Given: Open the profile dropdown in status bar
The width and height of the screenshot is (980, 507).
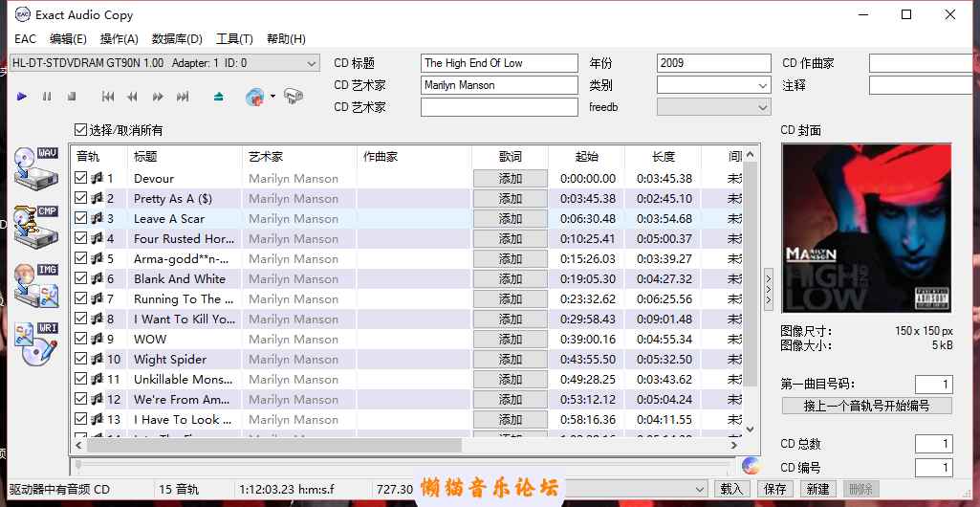Looking at the screenshot, I should 700,489.
